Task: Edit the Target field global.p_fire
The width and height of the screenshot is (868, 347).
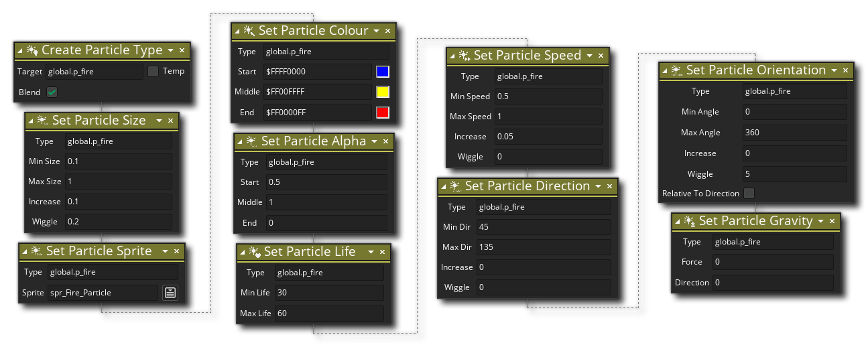Action: point(95,72)
